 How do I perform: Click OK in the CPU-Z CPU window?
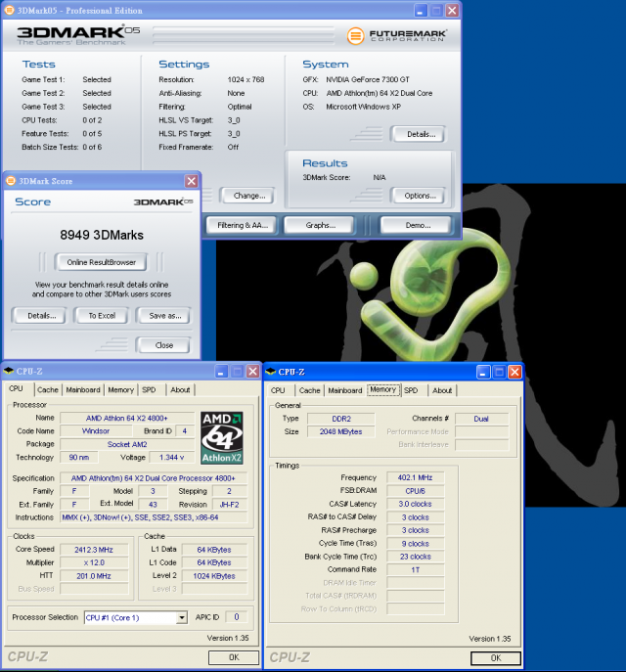coord(234,657)
